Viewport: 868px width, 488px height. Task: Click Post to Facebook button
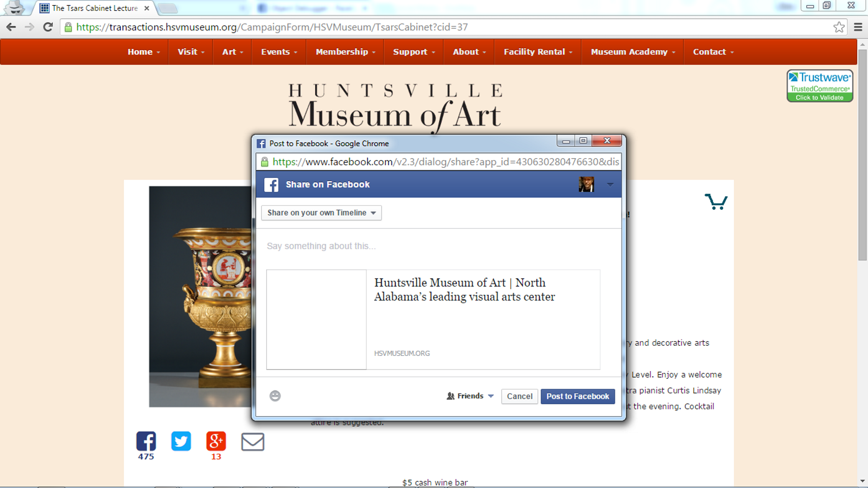tap(578, 396)
